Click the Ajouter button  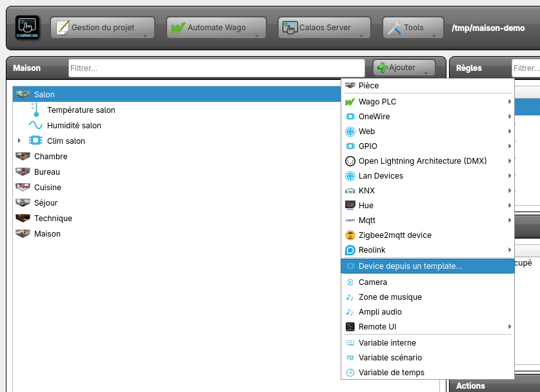[404, 68]
